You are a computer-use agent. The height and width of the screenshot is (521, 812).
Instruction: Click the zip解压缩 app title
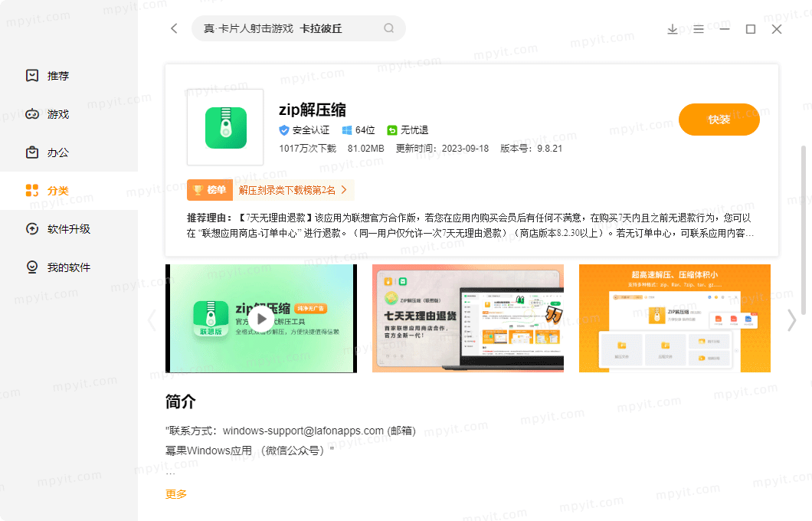(x=313, y=110)
